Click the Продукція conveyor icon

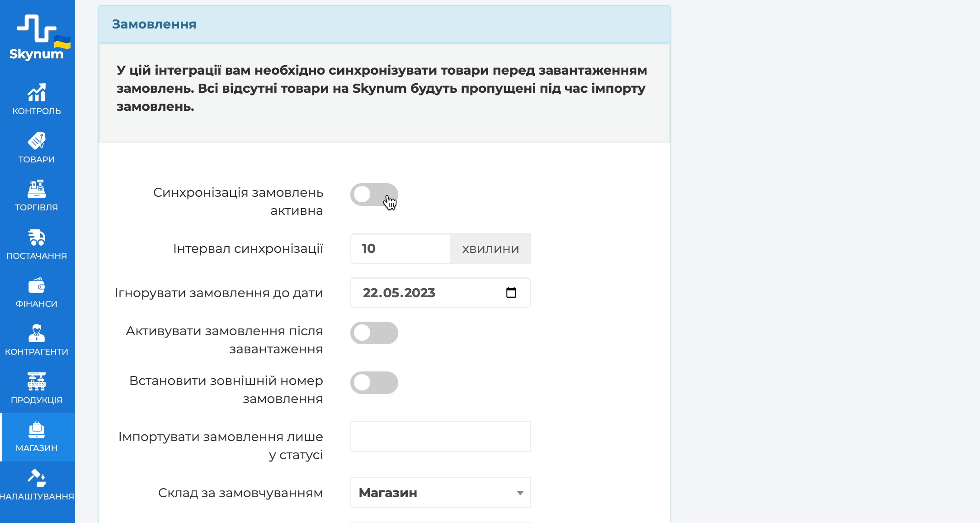coord(37,381)
